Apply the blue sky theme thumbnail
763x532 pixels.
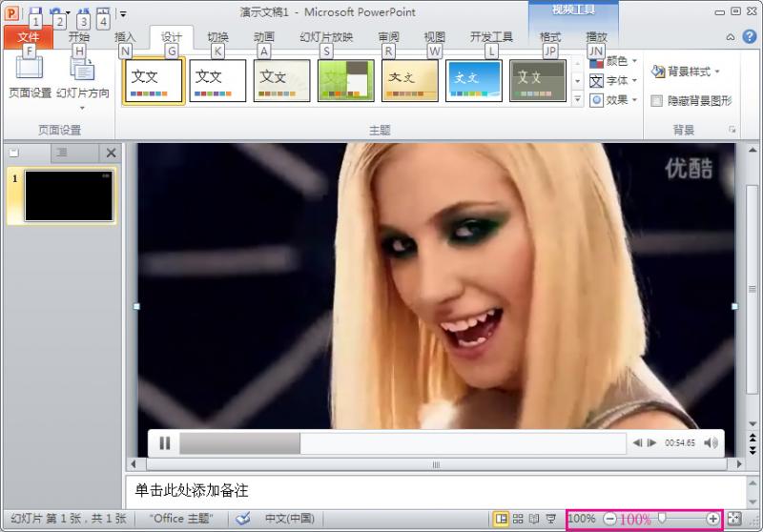coord(474,81)
